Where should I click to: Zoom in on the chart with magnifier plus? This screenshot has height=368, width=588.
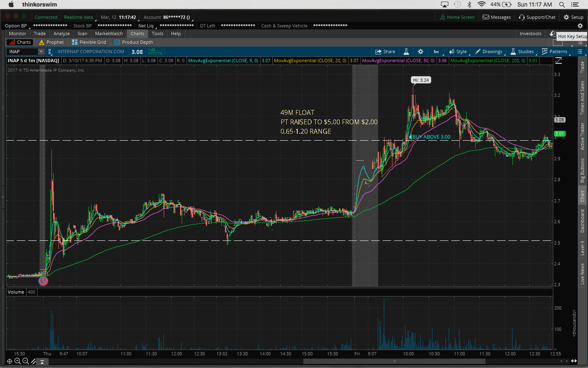18,361
